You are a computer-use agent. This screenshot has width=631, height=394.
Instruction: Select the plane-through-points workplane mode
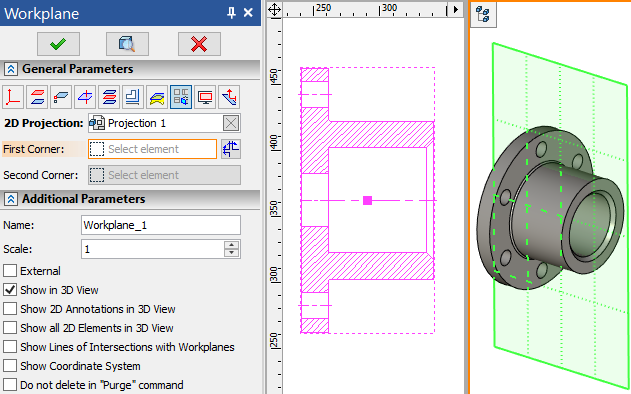tap(61, 97)
